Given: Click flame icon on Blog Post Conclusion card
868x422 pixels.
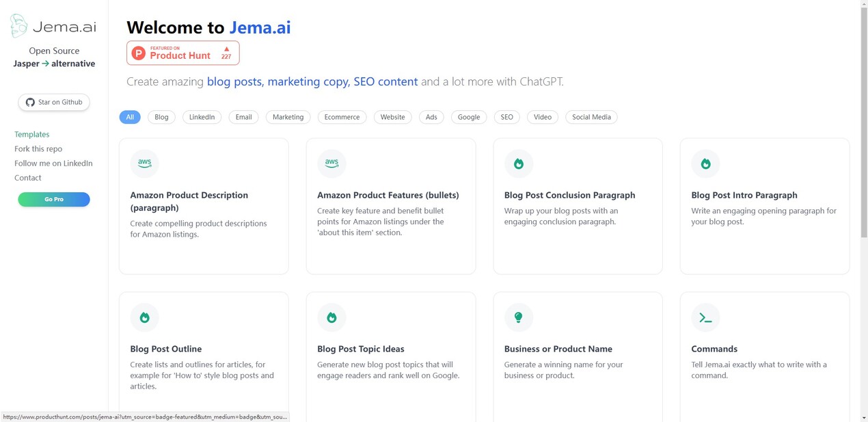Looking at the screenshot, I should click(x=519, y=163).
